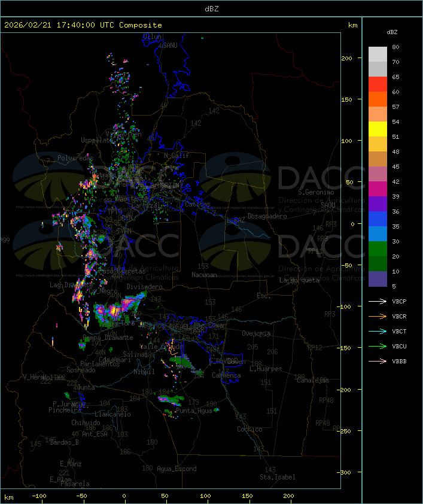Click the orange VBCR arrow icon
This screenshot has width=423, height=504.
(378, 316)
